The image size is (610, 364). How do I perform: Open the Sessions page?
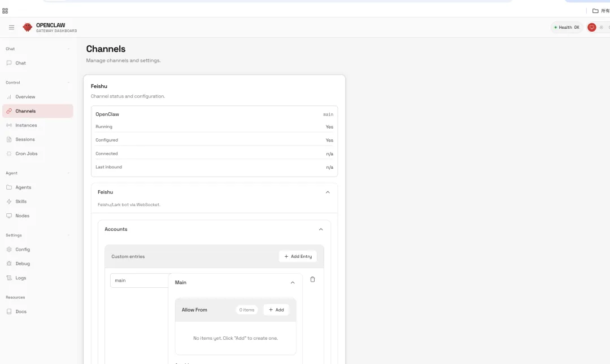pyautogui.click(x=38, y=139)
